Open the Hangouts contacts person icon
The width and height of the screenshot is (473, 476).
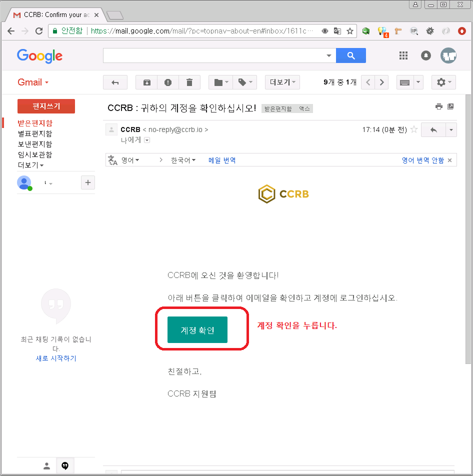click(46, 465)
